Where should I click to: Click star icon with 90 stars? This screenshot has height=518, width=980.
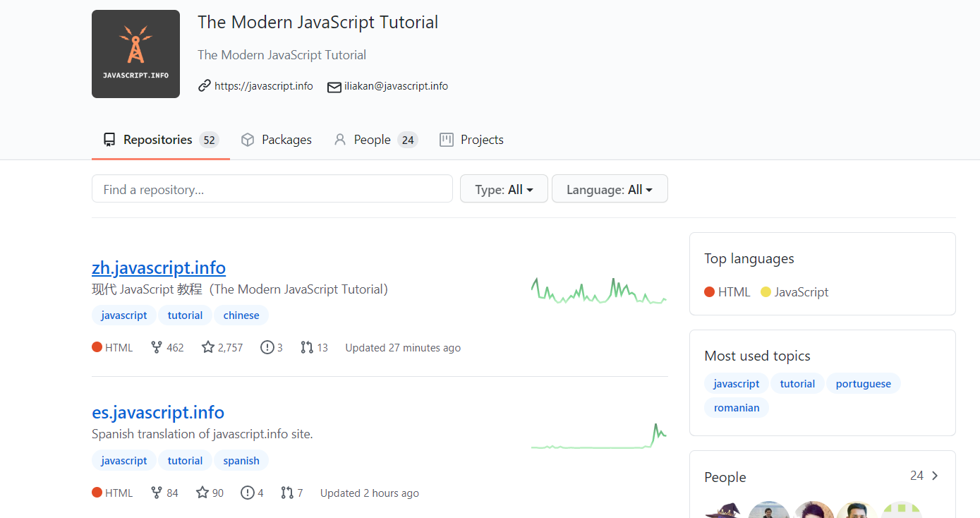[202, 493]
